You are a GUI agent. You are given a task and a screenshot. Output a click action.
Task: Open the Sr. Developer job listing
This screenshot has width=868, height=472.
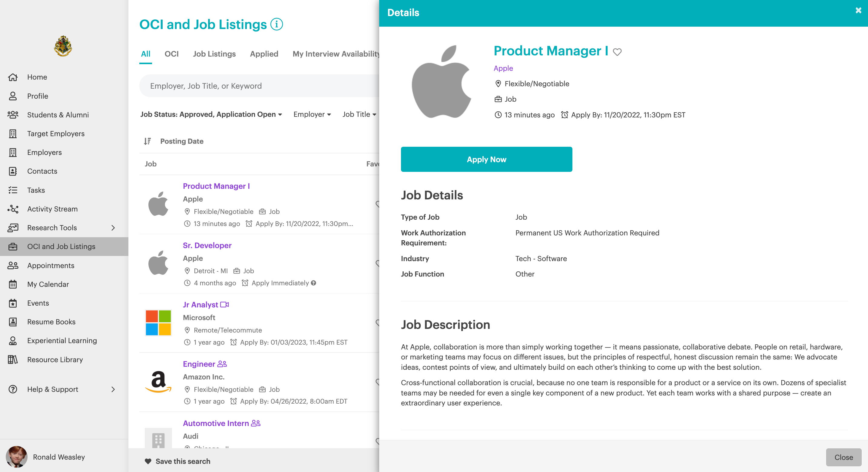click(207, 245)
